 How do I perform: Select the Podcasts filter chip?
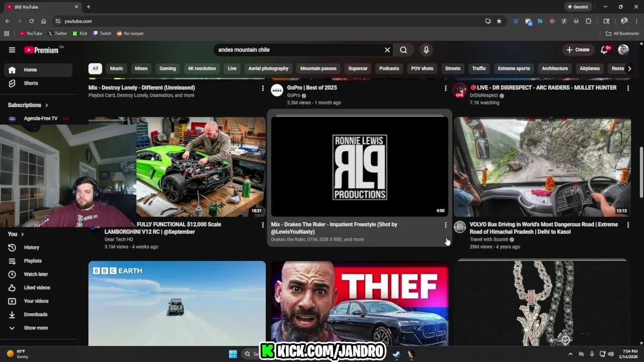point(389,68)
